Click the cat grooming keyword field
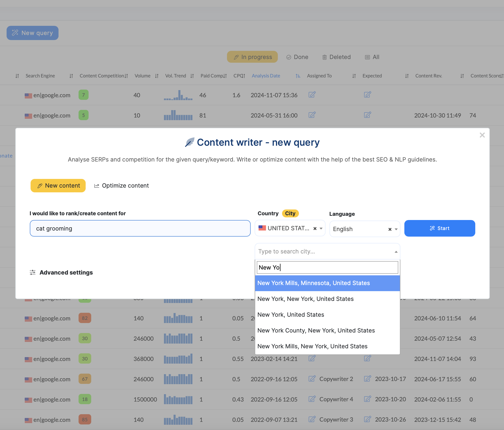Viewport: 504px width, 430px height. (x=140, y=228)
